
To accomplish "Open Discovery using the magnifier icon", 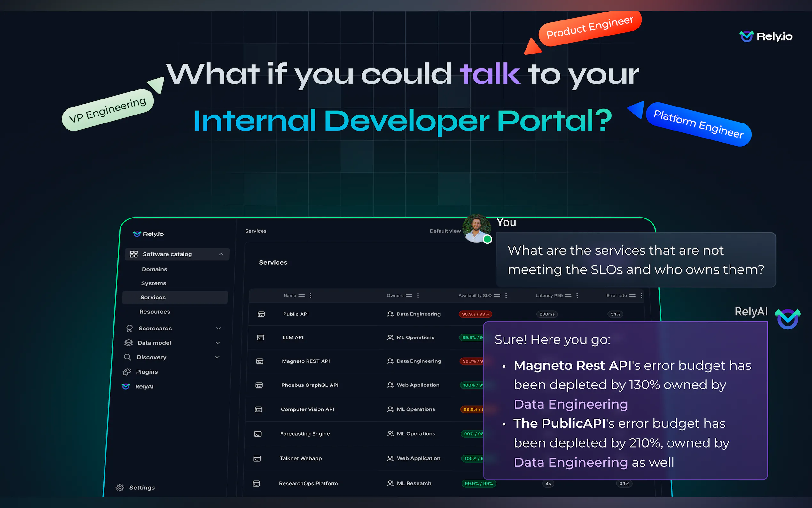I will pos(128,357).
